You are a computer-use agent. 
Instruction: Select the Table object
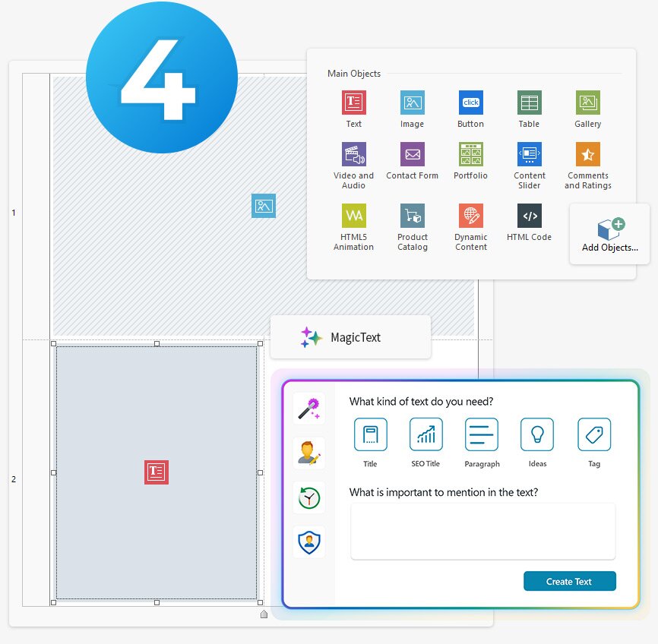tap(529, 103)
